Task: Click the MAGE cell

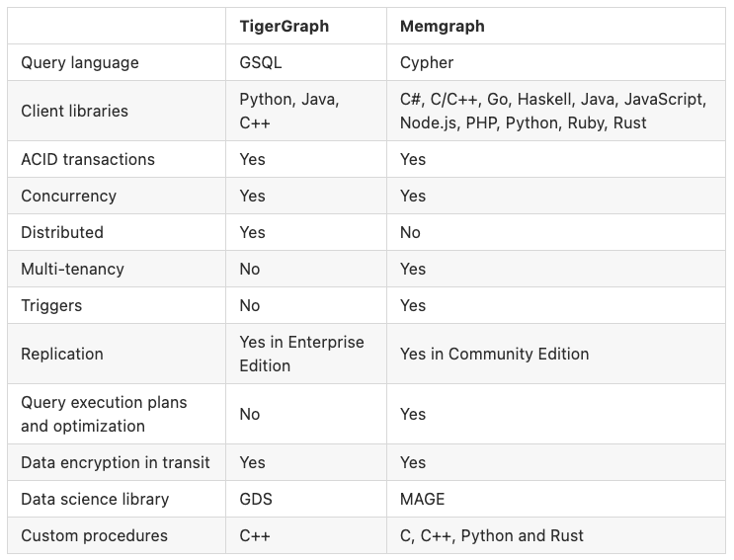Action: pyautogui.click(x=422, y=499)
